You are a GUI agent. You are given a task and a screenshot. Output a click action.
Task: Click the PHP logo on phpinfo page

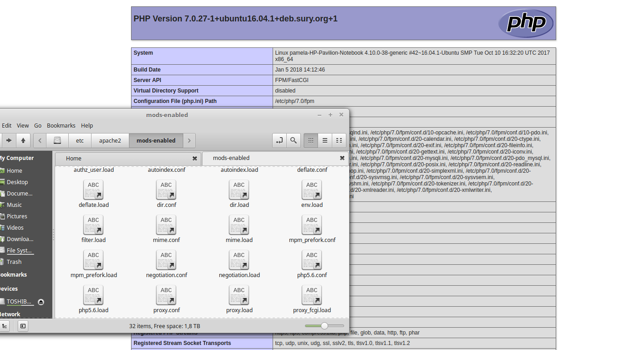coord(526,23)
